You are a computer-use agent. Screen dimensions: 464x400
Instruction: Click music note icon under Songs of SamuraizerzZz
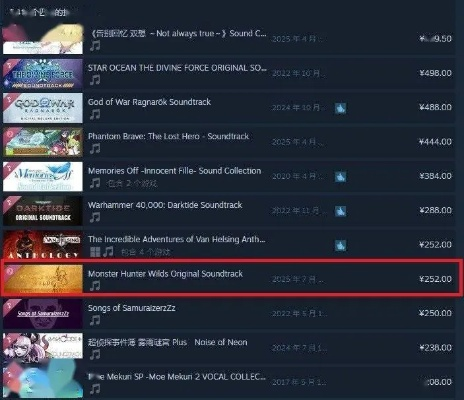pyautogui.click(x=95, y=320)
